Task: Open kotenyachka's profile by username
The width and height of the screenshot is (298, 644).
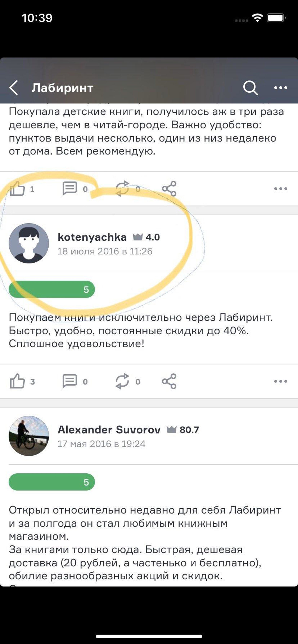Action: (x=92, y=237)
